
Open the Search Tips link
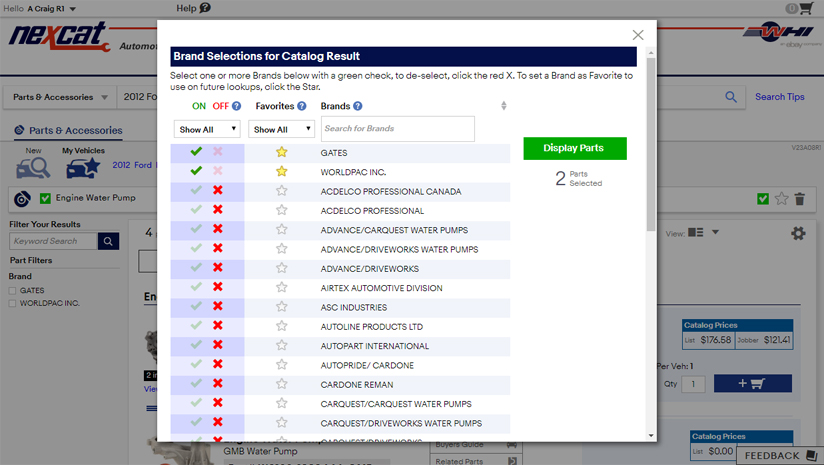point(779,97)
